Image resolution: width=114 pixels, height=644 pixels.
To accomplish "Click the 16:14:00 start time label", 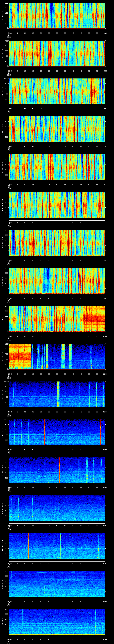I will tap(9, 525).
